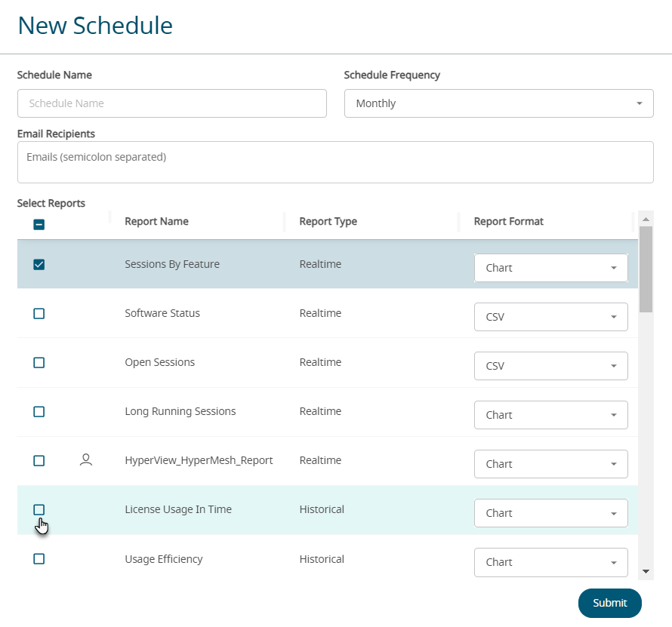Check the Software Status report checkbox

tap(39, 313)
